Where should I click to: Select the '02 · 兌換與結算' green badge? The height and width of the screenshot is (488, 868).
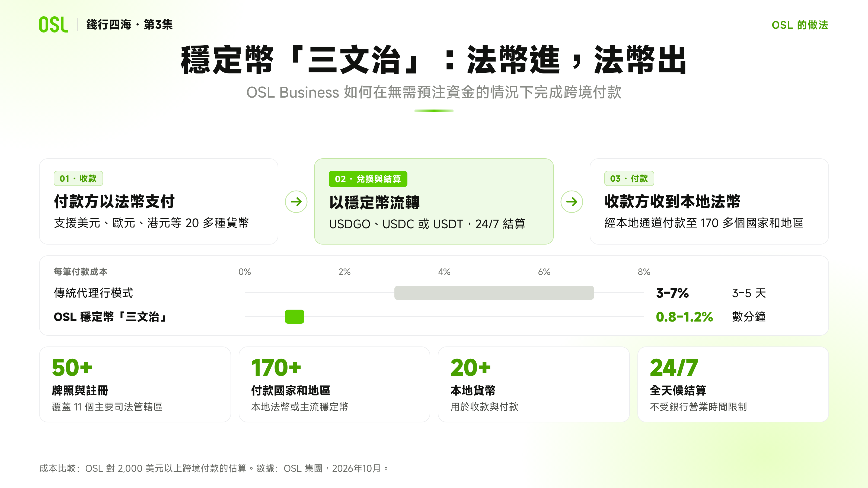pos(368,179)
